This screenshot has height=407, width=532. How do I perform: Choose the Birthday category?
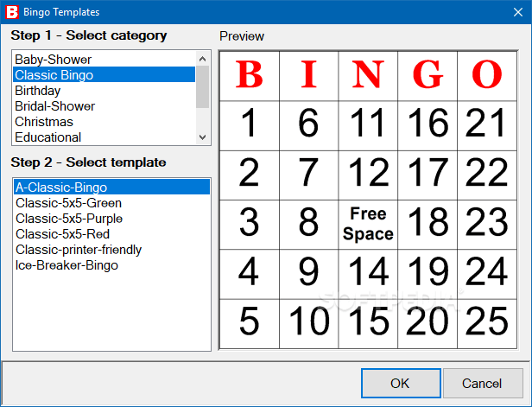[104, 91]
